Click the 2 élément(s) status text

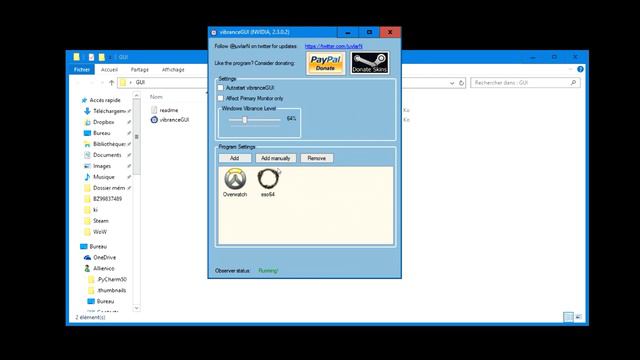(90, 317)
